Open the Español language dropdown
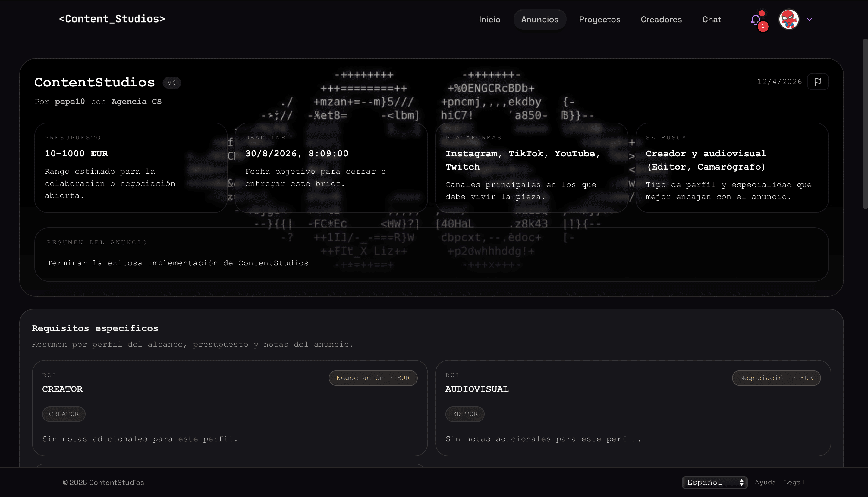 pyautogui.click(x=715, y=482)
